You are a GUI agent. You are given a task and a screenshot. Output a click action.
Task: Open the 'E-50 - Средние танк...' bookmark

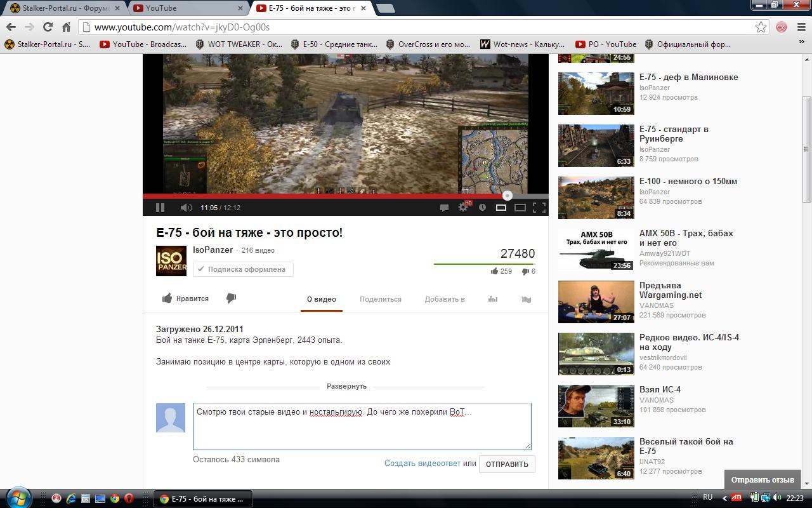(334, 44)
